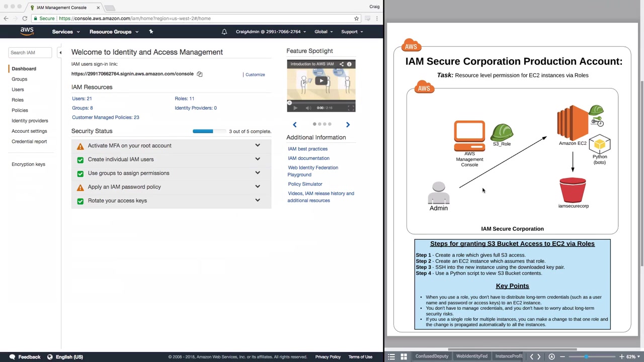
Task: Go to the next page in the diagram viewer
Action: coord(539,356)
